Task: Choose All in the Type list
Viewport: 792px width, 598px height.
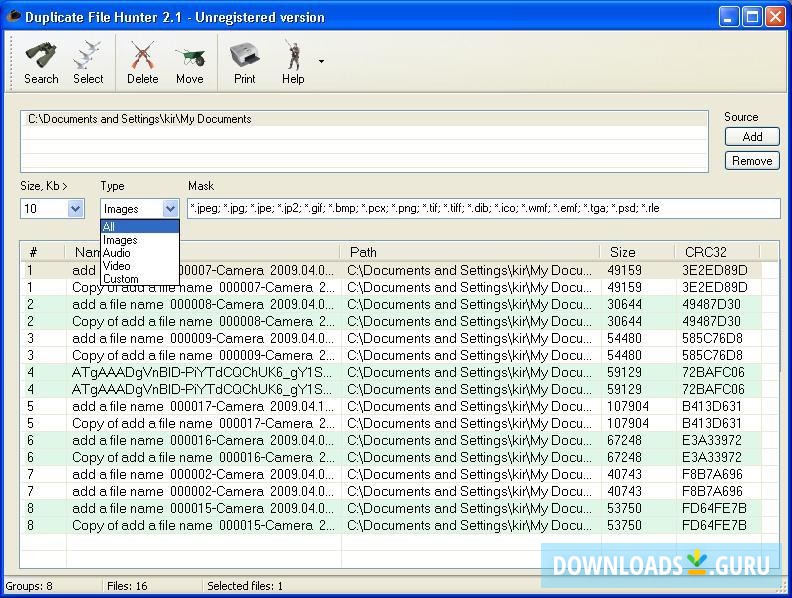Action: tap(109, 227)
